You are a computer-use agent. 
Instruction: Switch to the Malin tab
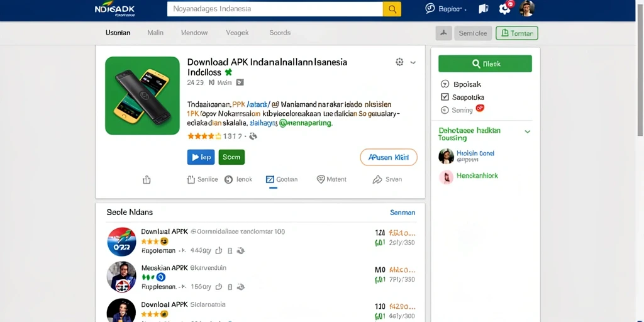pos(155,33)
